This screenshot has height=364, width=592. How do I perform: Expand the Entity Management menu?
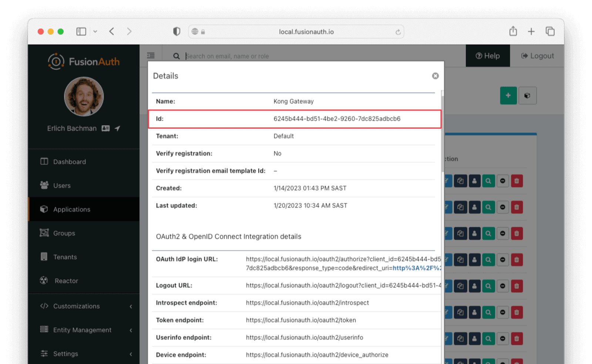84,330
